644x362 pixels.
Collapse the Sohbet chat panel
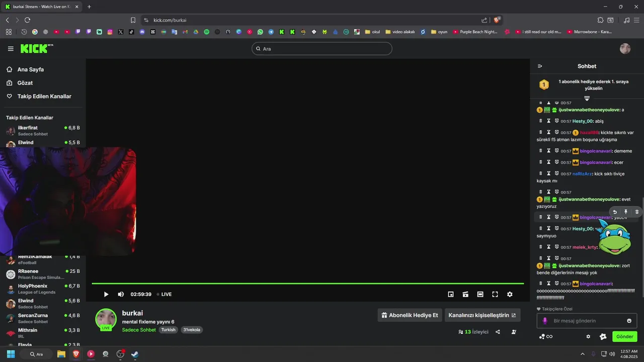[x=540, y=66]
